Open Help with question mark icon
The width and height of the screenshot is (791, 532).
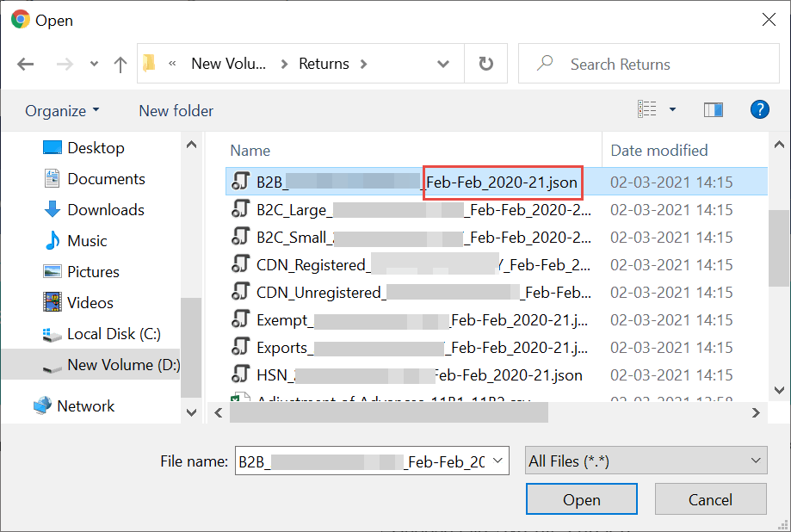coord(760,109)
